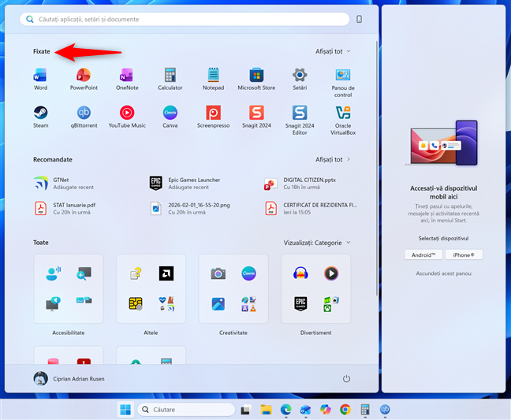Screen dimensions: 511x420
Task: Launch PowerPoint pinned app
Action: [84, 79]
